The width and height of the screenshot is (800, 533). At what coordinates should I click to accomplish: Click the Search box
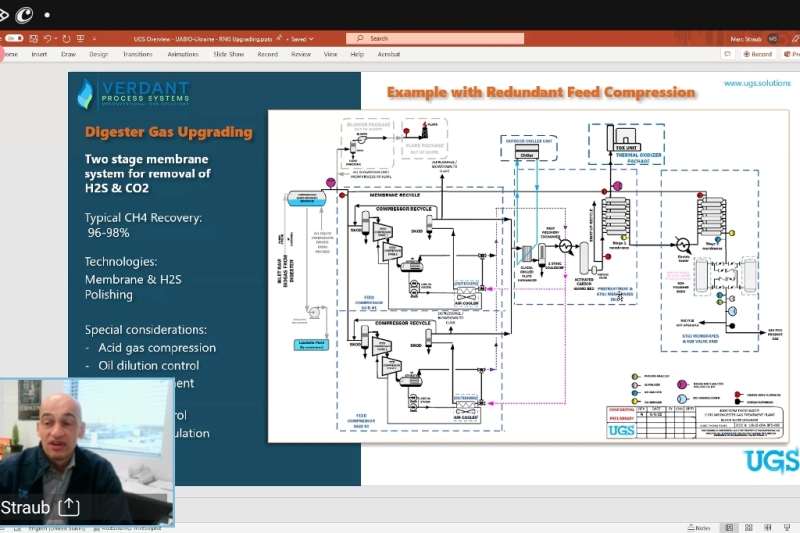[x=435, y=38]
